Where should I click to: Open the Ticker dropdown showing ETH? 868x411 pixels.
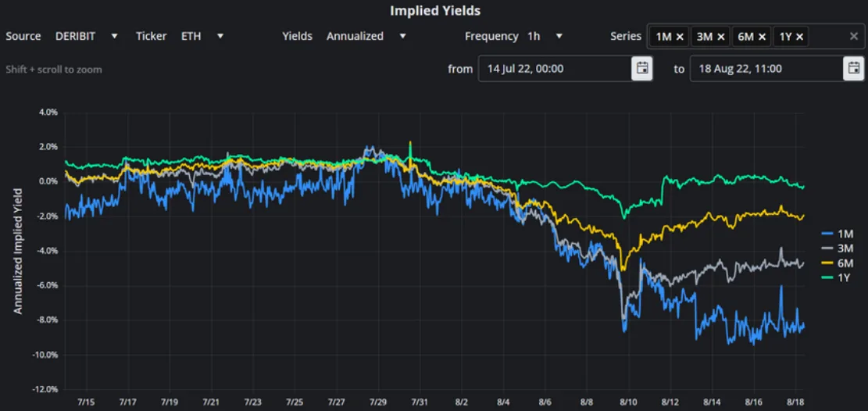coord(202,36)
